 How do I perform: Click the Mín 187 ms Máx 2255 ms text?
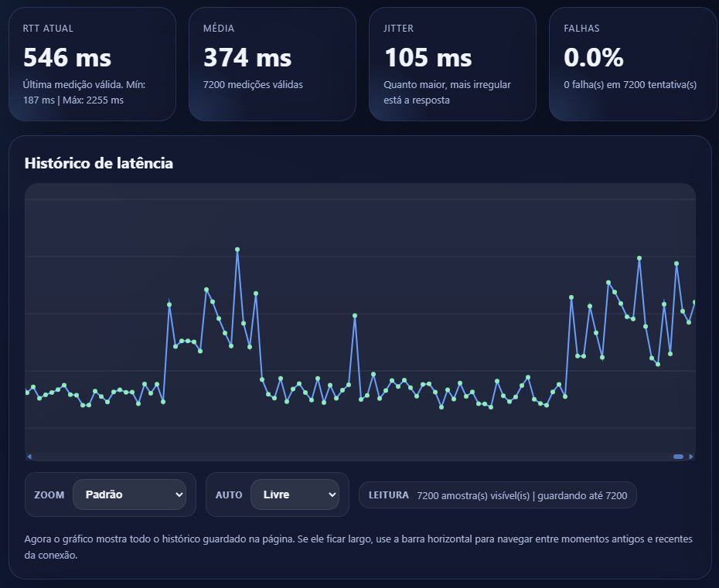73,100
